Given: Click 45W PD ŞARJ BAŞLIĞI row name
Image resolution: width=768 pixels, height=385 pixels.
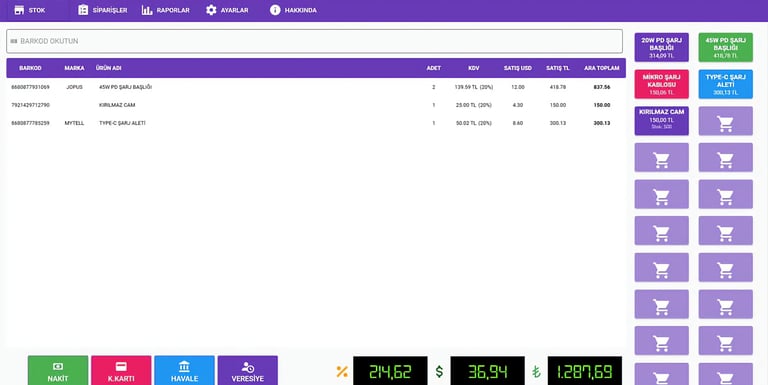Looking at the screenshot, I should point(125,87).
